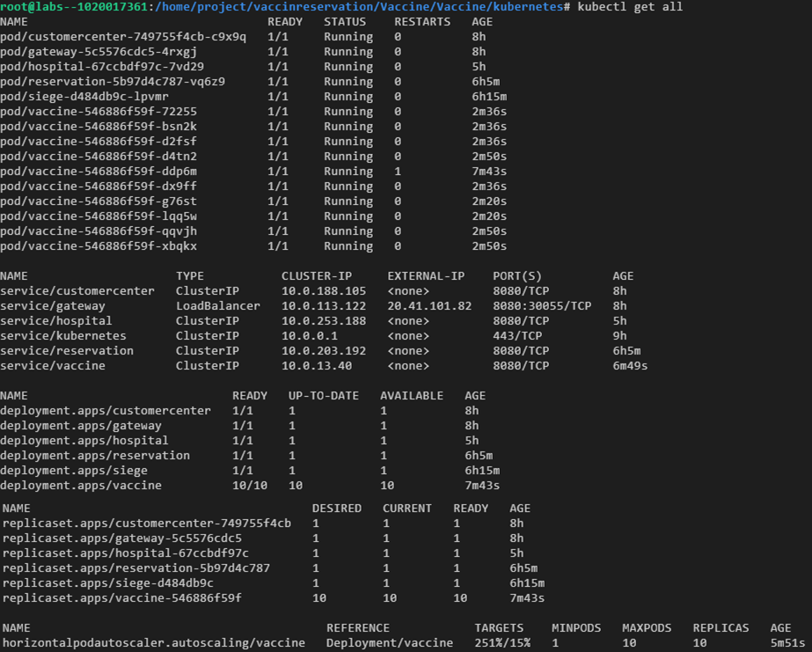Screen dimensions: 812x652
Task: Click pod/vaccine-546886f59f-bsn2k name
Action: [99, 127]
